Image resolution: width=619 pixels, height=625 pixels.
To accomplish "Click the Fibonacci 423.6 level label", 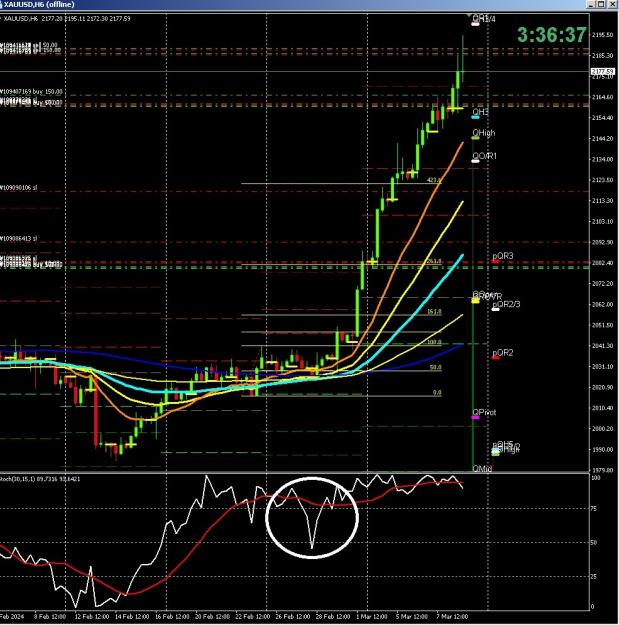I will coord(434,180).
